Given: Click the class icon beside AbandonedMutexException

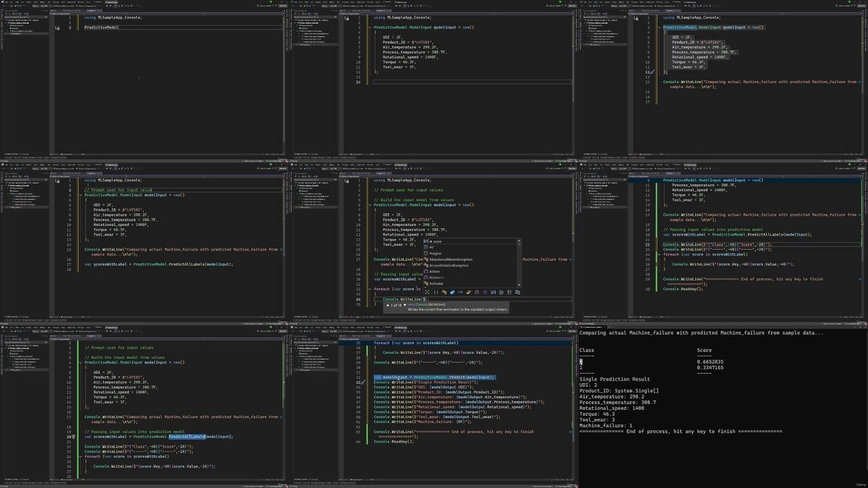Looking at the screenshot, I should click(x=426, y=259).
